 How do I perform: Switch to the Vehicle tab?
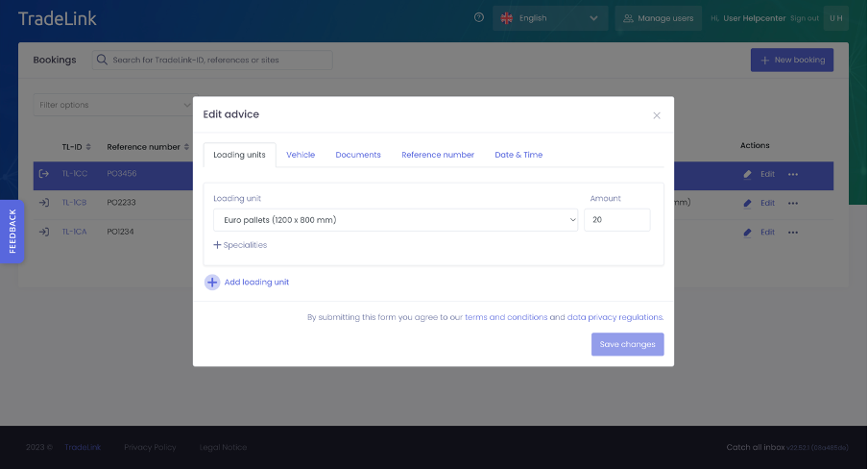pos(301,155)
